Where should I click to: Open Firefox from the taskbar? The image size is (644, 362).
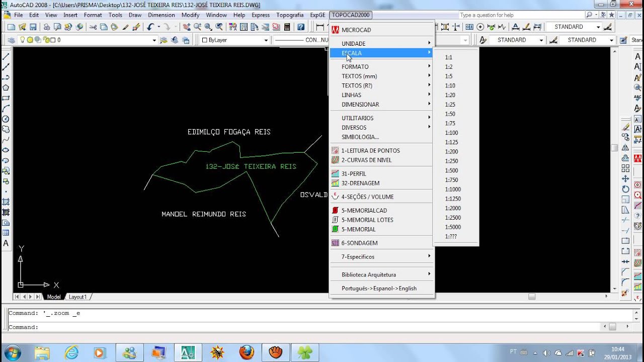coord(247,352)
